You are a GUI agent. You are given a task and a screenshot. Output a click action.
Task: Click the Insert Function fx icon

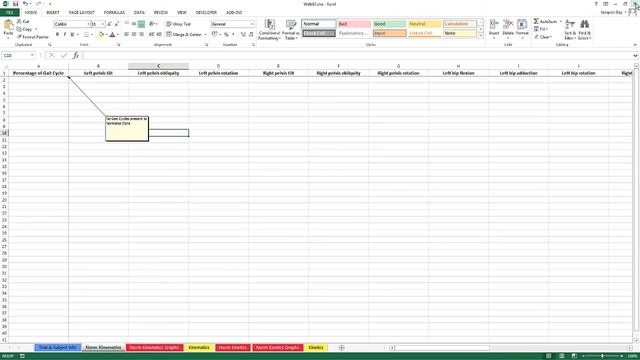pos(76,56)
